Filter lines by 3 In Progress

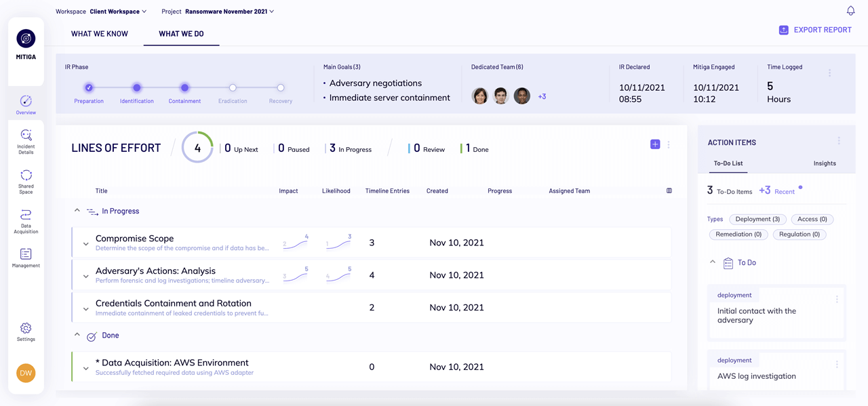351,148
